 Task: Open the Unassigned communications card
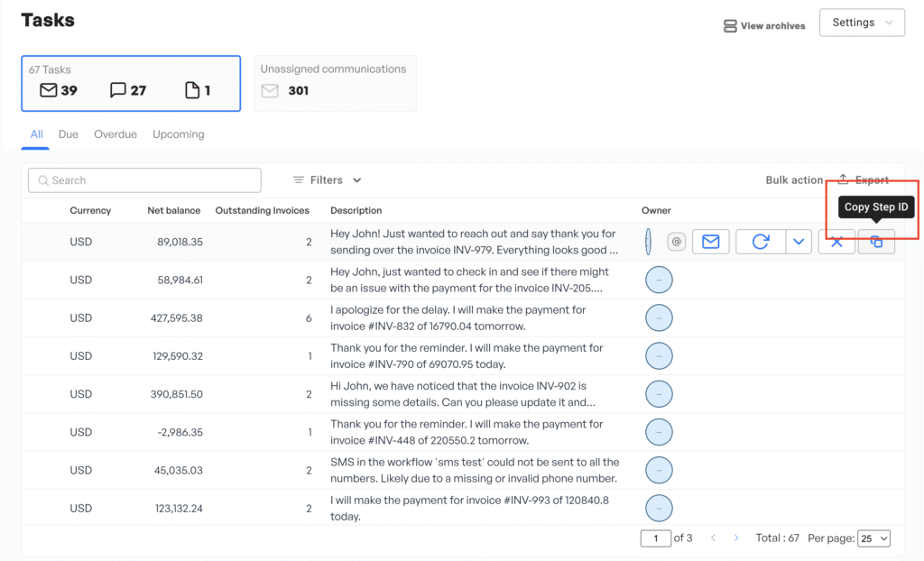coord(335,83)
